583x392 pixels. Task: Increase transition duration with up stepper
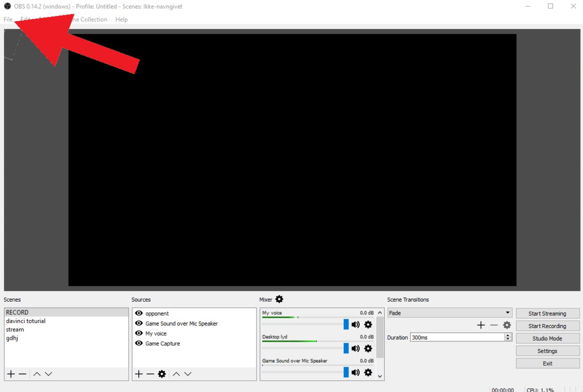pyautogui.click(x=508, y=335)
